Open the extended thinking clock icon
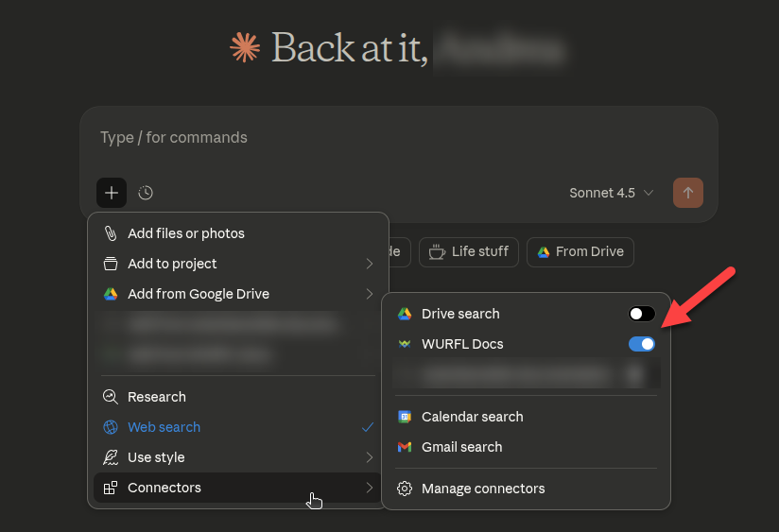Image resolution: width=779 pixels, height=532 pixels. coord(146,193)
